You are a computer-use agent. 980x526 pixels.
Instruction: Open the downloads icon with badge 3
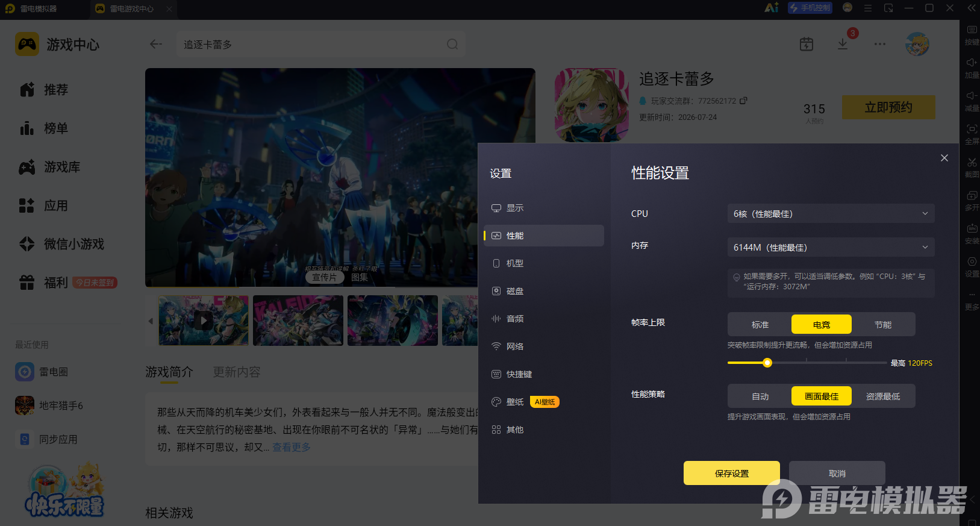coord(843,44)
